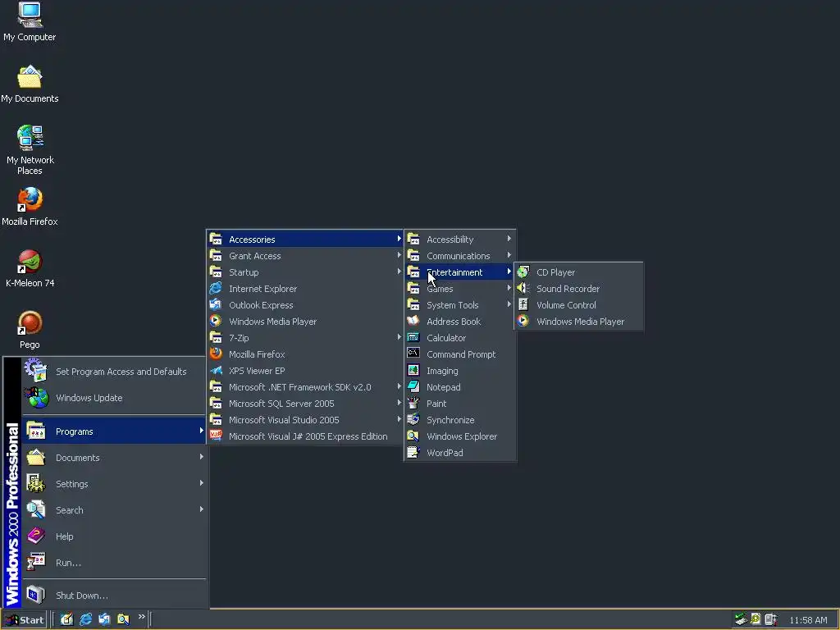Click Outlook Express quick launch icon on taskbar

tap(104, 619)
